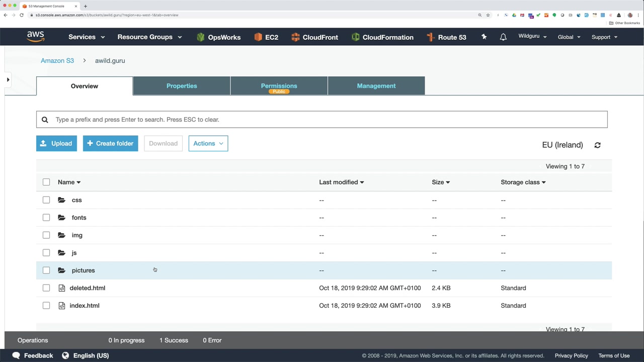This screenshot has width=644, height=362.
Task: Switch to the Management tab
Action: tap(376, 86)
